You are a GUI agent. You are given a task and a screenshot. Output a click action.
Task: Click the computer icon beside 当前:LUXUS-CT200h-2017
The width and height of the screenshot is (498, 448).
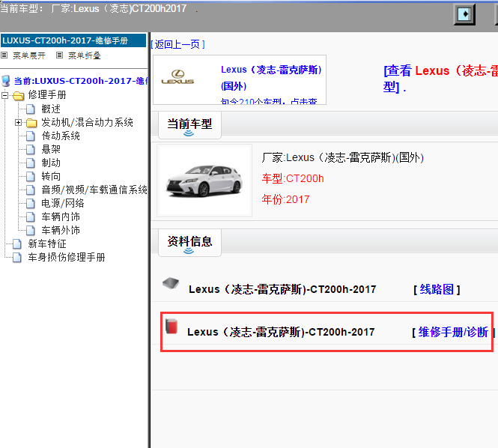pos(6,81)
